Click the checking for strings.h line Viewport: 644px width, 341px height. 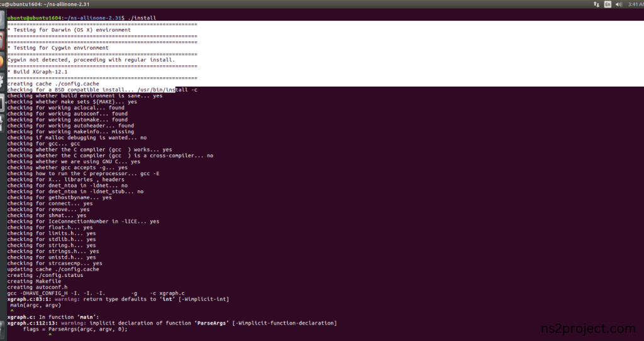53,252
